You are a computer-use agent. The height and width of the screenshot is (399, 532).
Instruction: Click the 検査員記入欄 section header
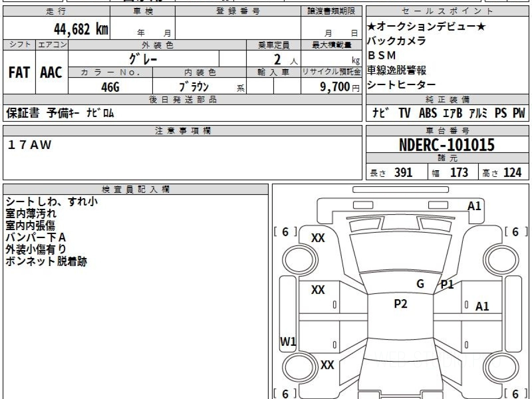point(136,189)
